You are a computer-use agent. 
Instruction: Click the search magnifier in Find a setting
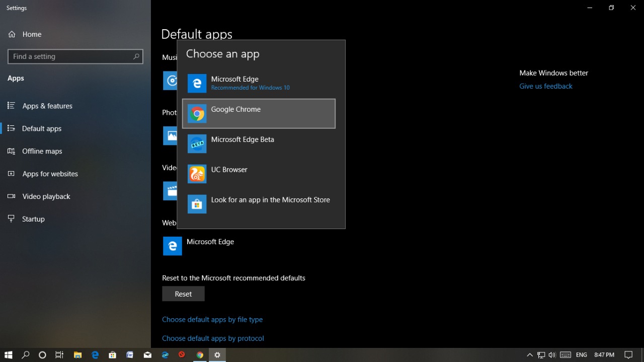click(x=136, y=56)
